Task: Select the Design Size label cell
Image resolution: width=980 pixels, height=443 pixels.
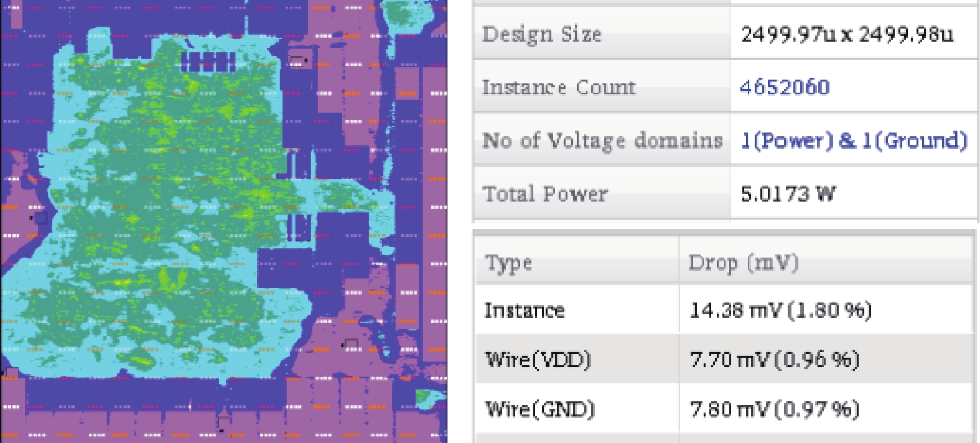Action: 542,34
